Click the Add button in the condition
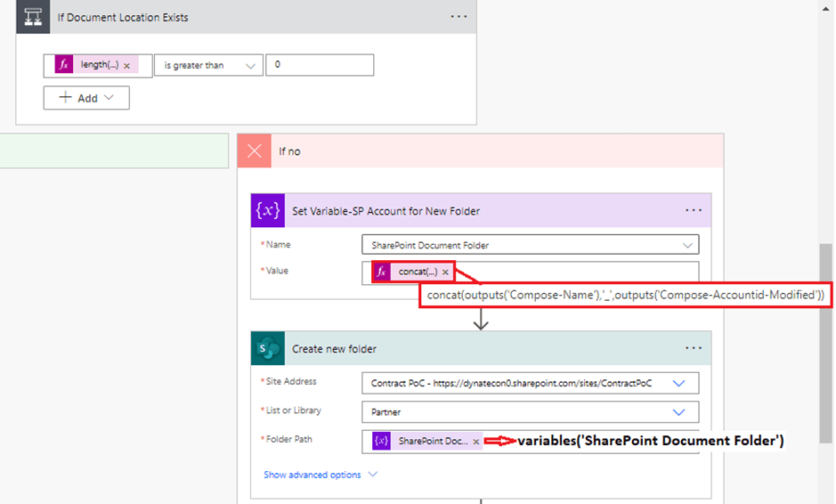The width and height of the screenshot is (836, 504). [x=86, y=98]
